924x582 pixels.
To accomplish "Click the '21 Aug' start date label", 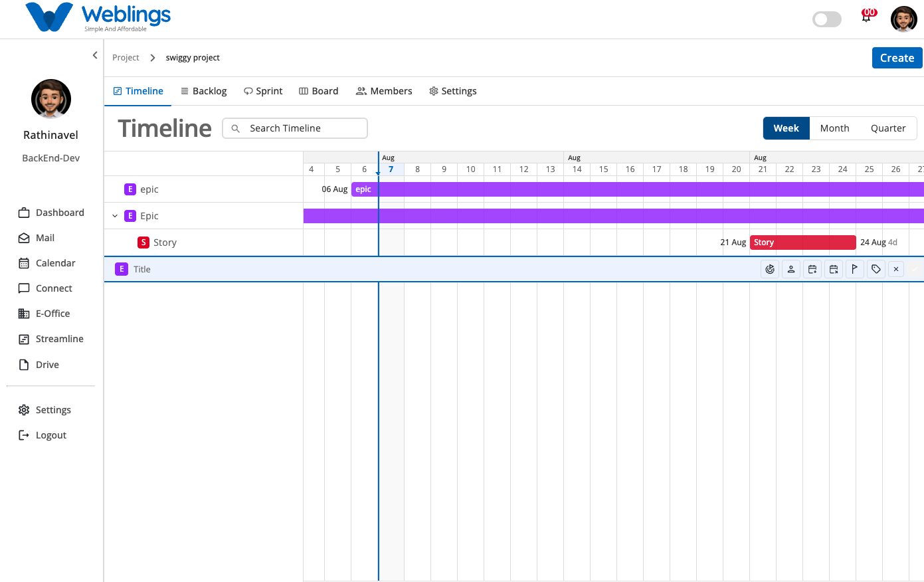I will tap(733, 242).
